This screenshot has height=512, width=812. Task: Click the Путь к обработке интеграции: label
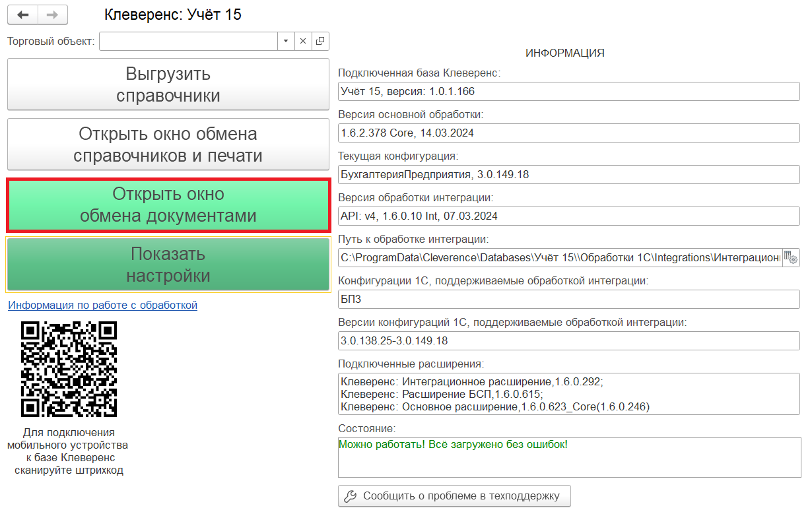pos(413,239)
